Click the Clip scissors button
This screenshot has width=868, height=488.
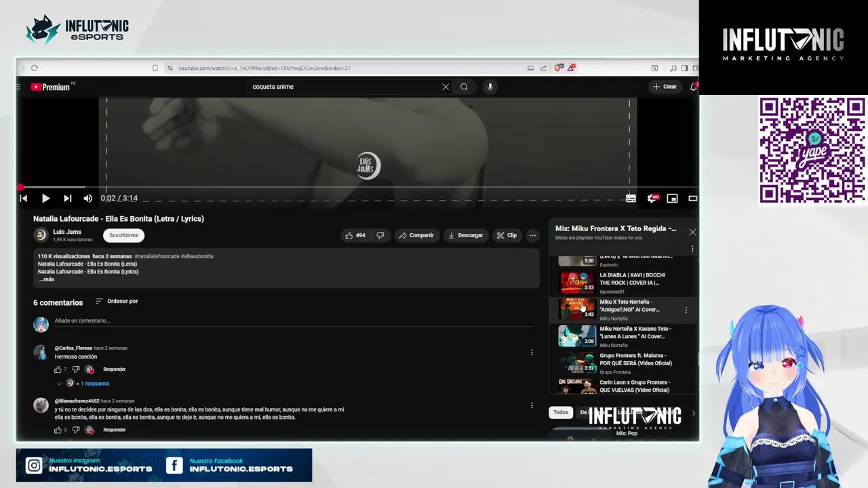click(x=507, y=235)
